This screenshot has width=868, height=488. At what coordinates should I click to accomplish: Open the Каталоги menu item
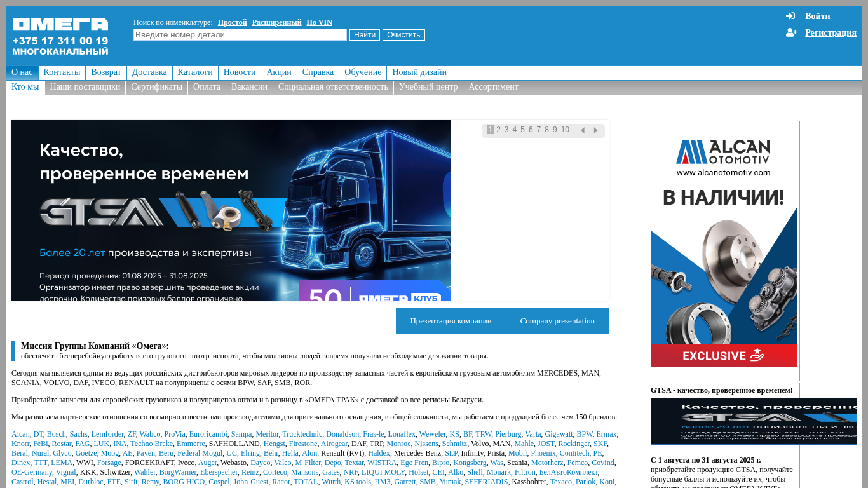click(x=195, y=72)
